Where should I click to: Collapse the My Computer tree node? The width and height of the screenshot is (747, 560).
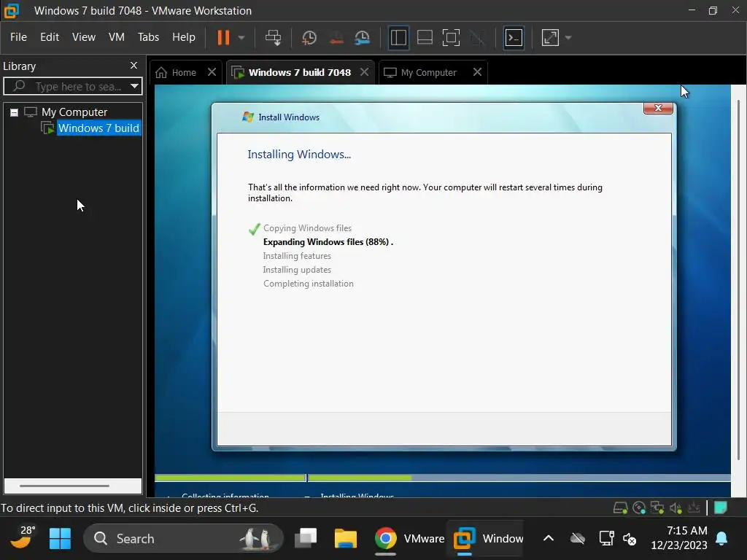(15, 112)
